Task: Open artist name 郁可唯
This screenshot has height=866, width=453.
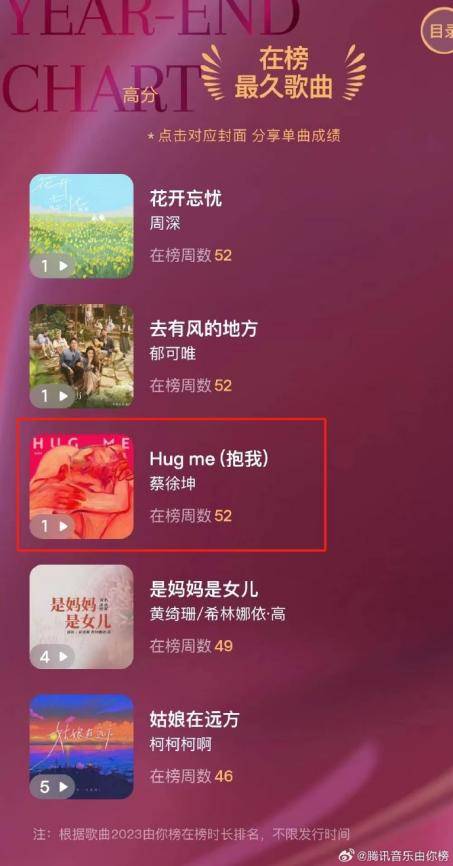Action: click(x=173, y=354)
